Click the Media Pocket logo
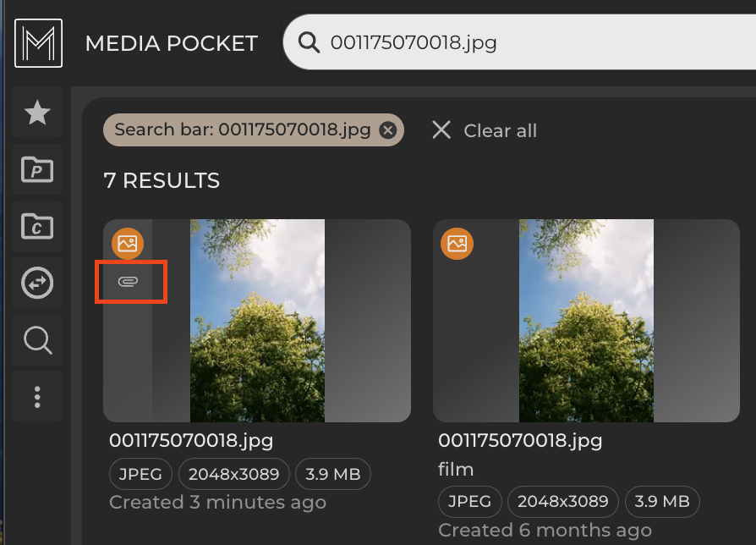This screenshot has width=756, height=545. pos(38,43)
